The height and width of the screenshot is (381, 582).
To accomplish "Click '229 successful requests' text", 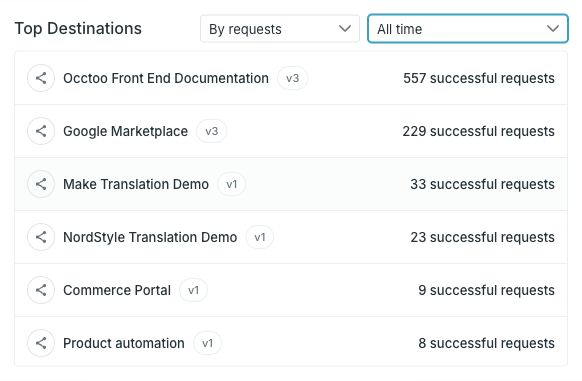I will (478, 131).
